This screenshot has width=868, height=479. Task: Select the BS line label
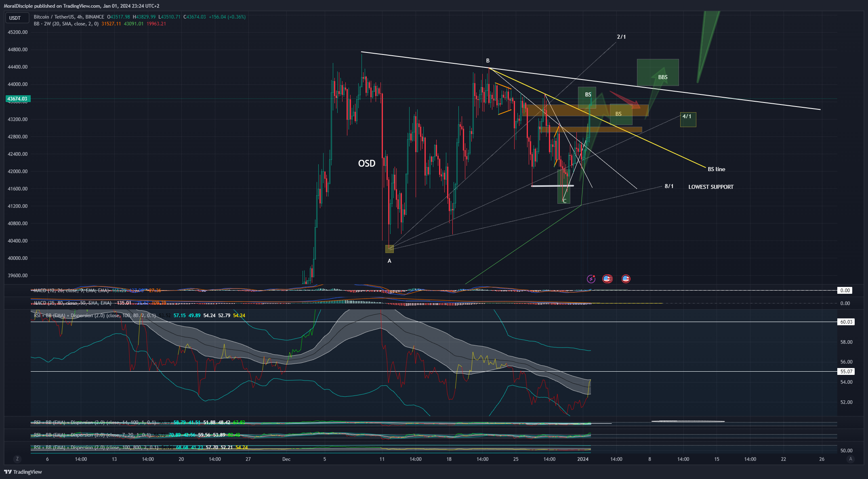(x=716, y=169)
